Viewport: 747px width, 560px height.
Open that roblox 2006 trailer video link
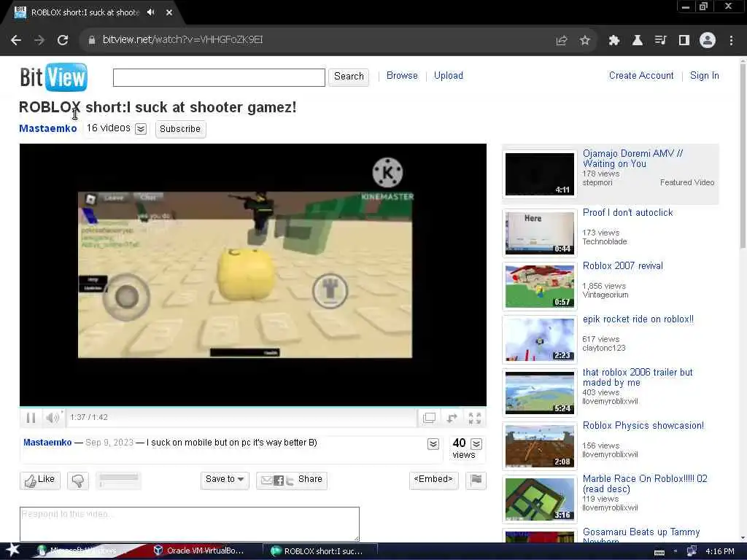(x=638, y=377)
